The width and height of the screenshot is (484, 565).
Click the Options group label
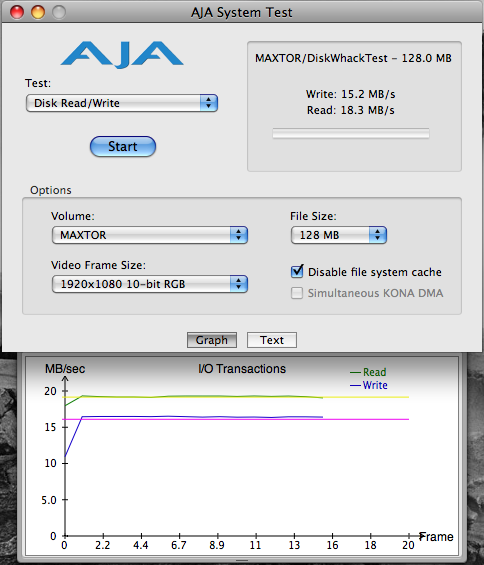click(x=51, y=190)
